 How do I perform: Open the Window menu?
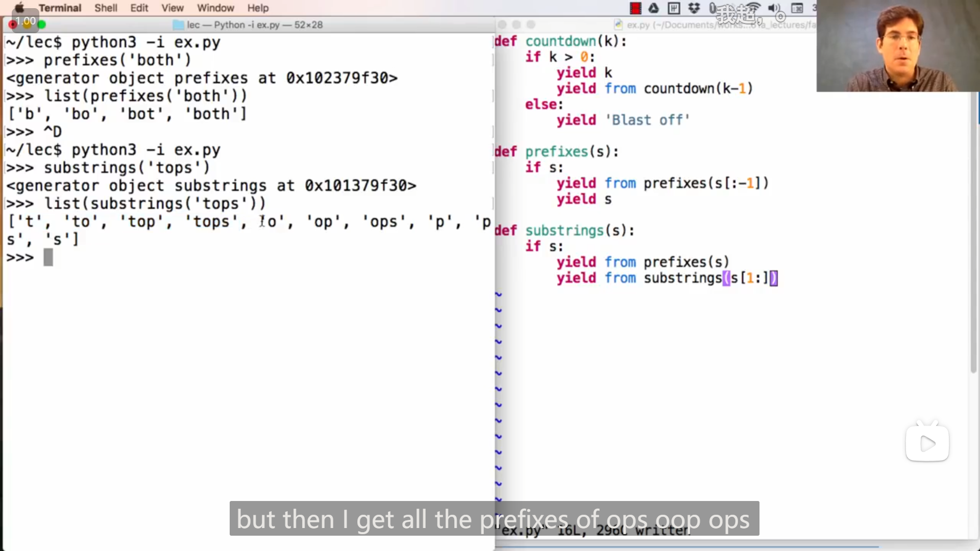(215, 8)
